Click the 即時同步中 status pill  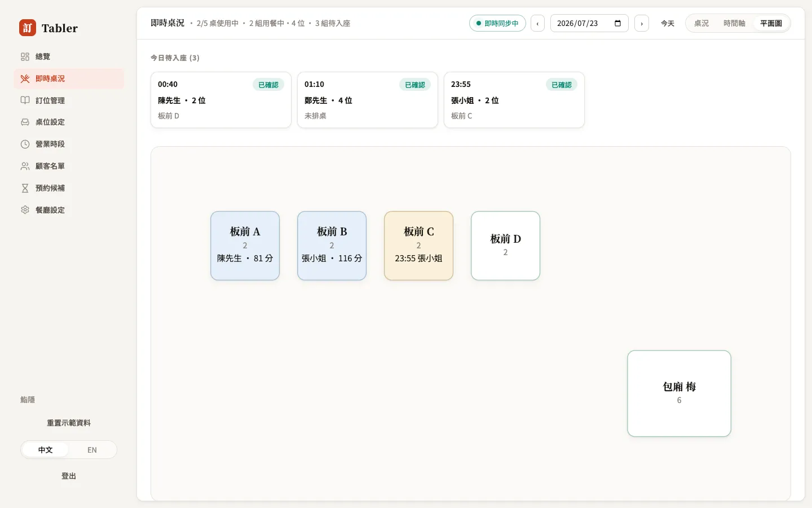[497, 23]
